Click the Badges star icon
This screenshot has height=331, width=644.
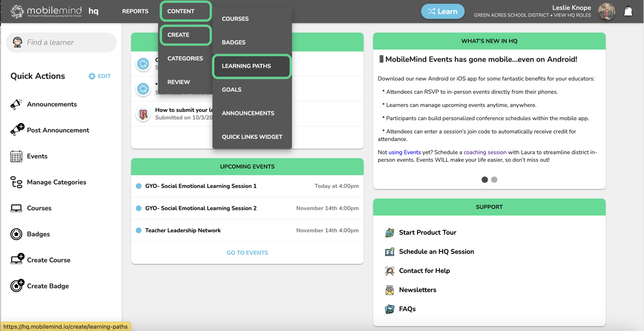16,234
